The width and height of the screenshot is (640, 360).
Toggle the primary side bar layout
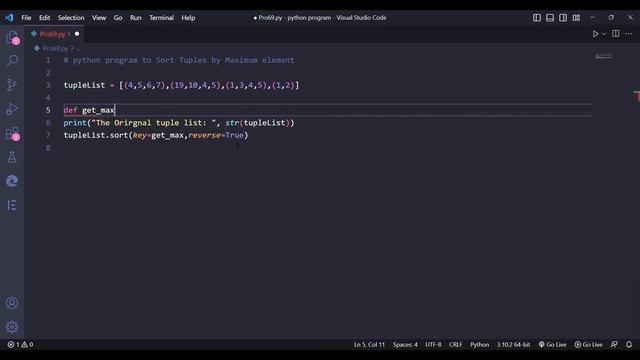[x=537, y=18]
